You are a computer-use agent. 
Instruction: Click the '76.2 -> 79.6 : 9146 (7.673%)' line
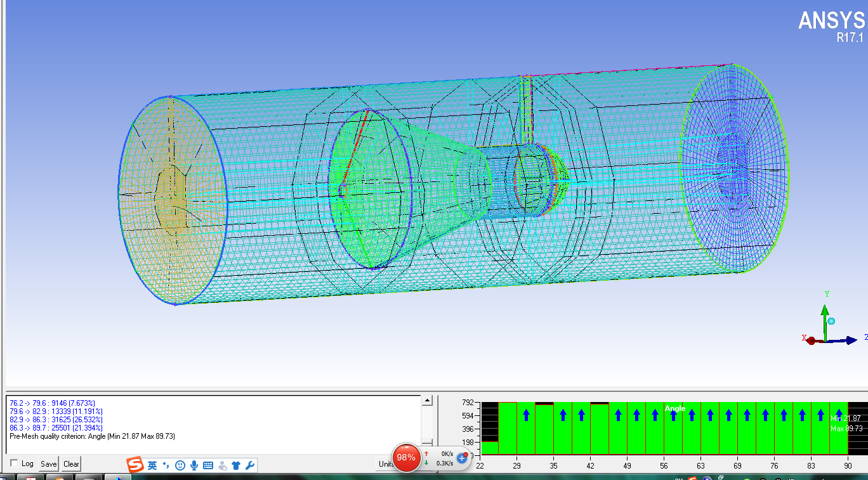tap(53, 403)
